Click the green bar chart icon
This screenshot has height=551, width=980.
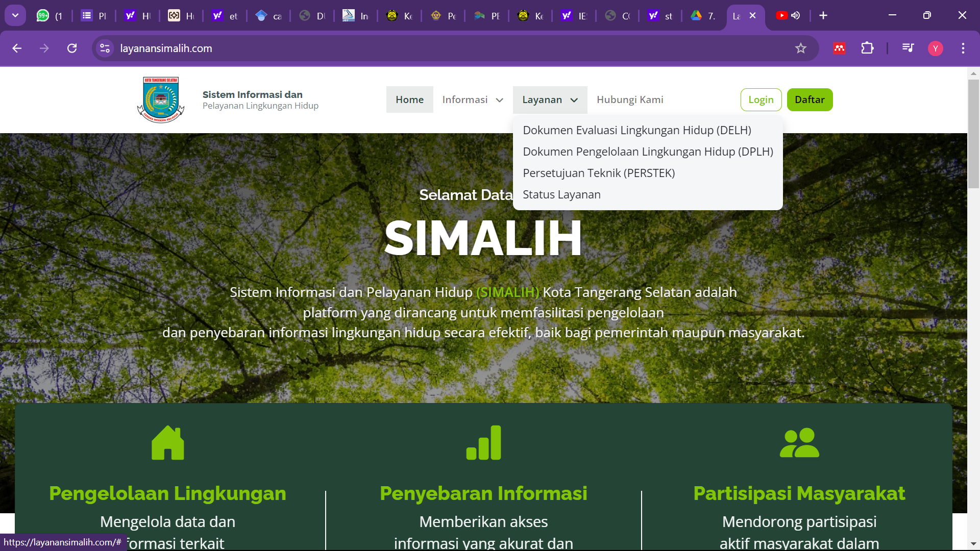pyautogui.click(x=483, y=442)
